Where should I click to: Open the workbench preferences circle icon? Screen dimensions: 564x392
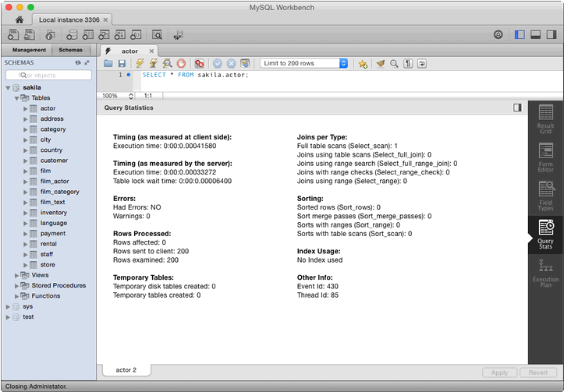pos(498,35)
